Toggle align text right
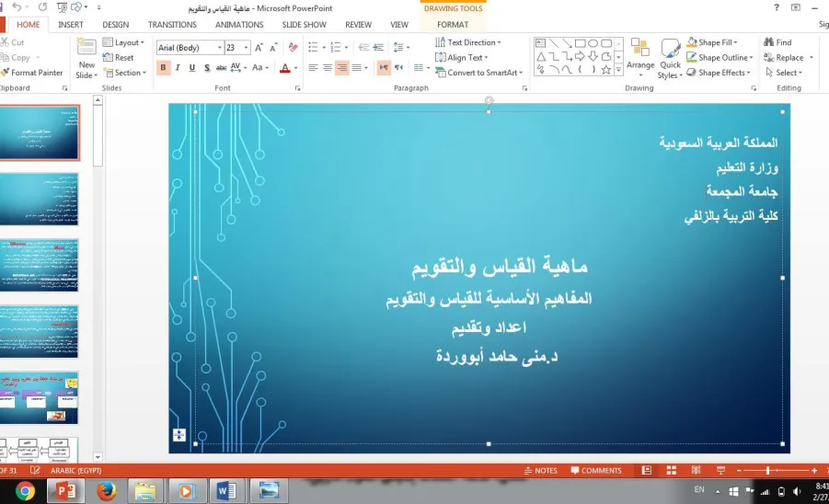Image resolution: width=829 pixels, height=504 pixels. tap(342, 68)
